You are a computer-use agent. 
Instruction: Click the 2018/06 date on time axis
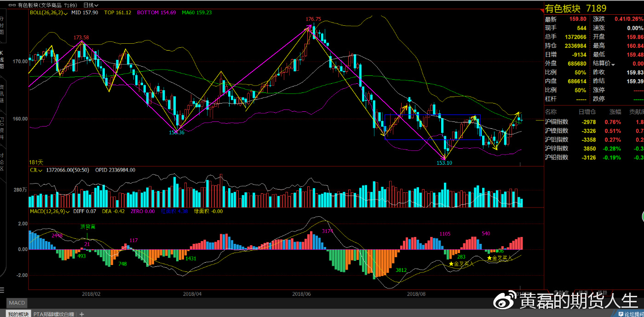pos(302,294)
